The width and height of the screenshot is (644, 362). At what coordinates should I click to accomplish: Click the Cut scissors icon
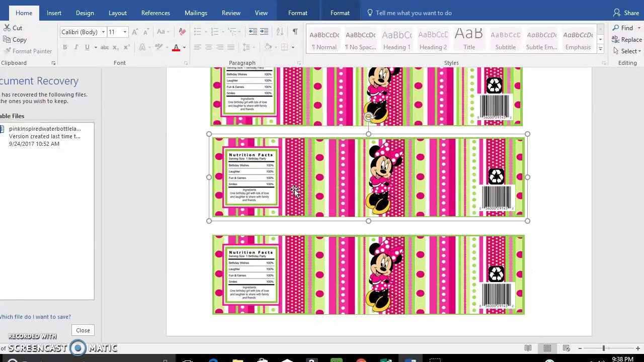click(7, 28)
